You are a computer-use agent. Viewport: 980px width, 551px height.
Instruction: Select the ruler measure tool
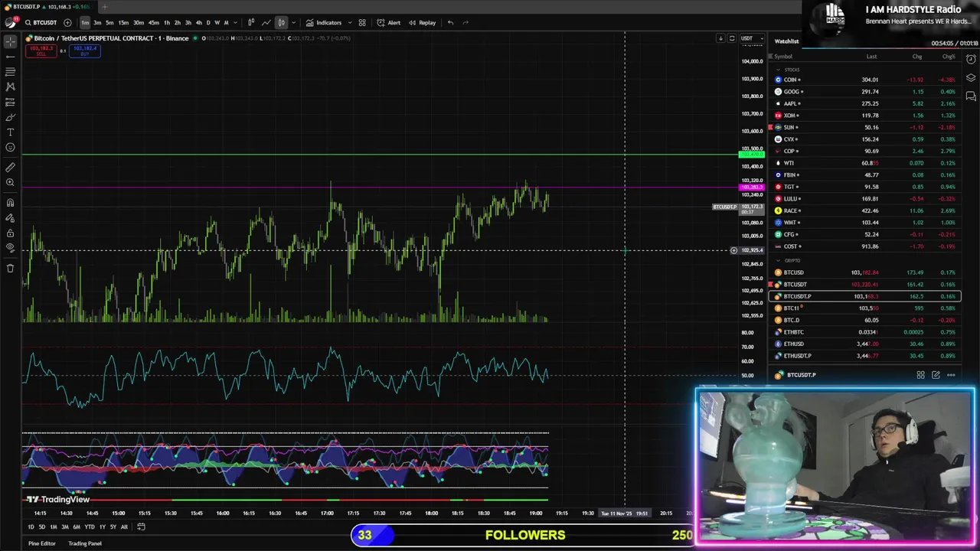click(10, 167)
